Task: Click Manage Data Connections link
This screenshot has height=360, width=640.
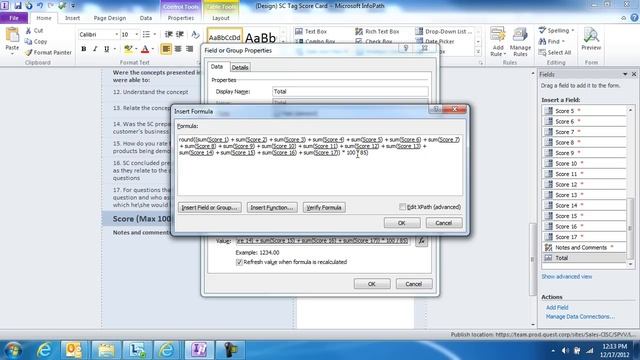Action: coord(580,316)
